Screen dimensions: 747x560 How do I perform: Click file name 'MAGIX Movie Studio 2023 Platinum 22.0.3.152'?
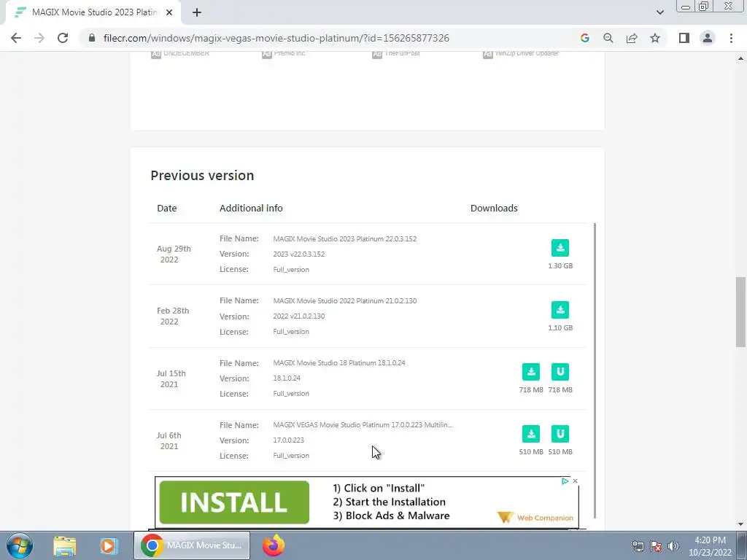coord(344,238)
